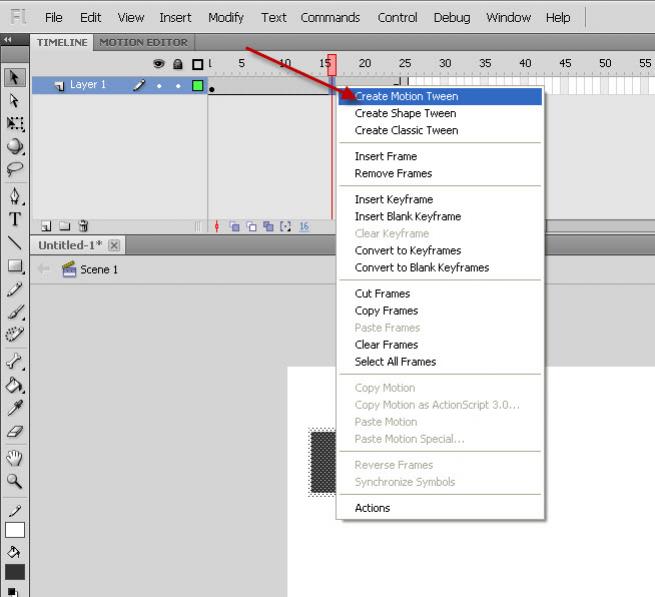Screen dimensions: 655x597
Task: Toggle Layer 1 lock dot
Action: tap(178, 86)
